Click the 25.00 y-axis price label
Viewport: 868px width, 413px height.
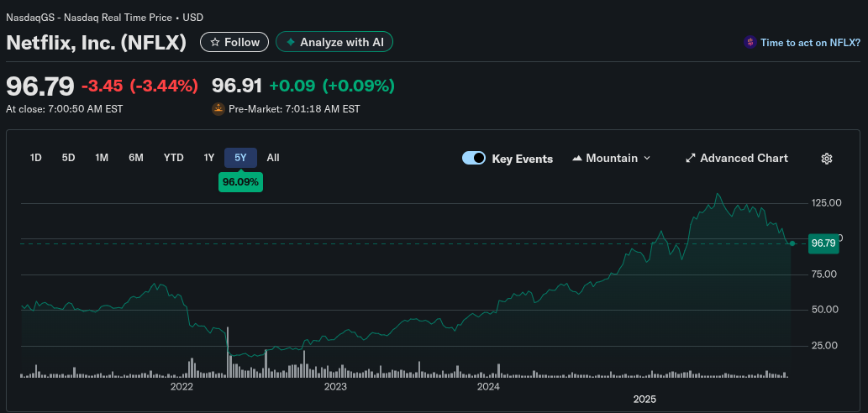pyautogui.click(x=825, y=346)
